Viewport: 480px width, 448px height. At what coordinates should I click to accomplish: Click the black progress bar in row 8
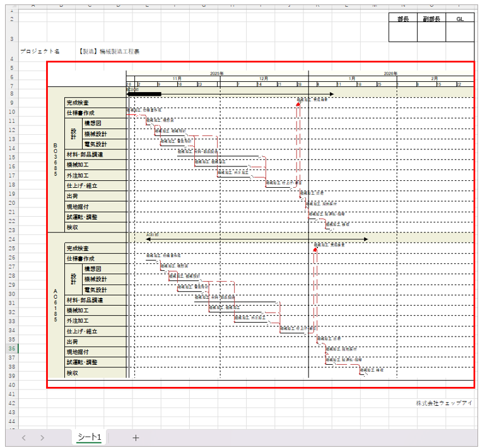coord(144,94)
